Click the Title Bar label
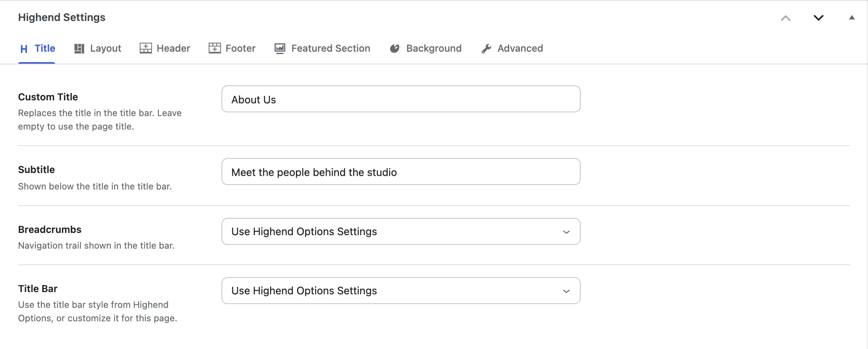The width and height of the screenshot is (868, 349). click(38, 289)
